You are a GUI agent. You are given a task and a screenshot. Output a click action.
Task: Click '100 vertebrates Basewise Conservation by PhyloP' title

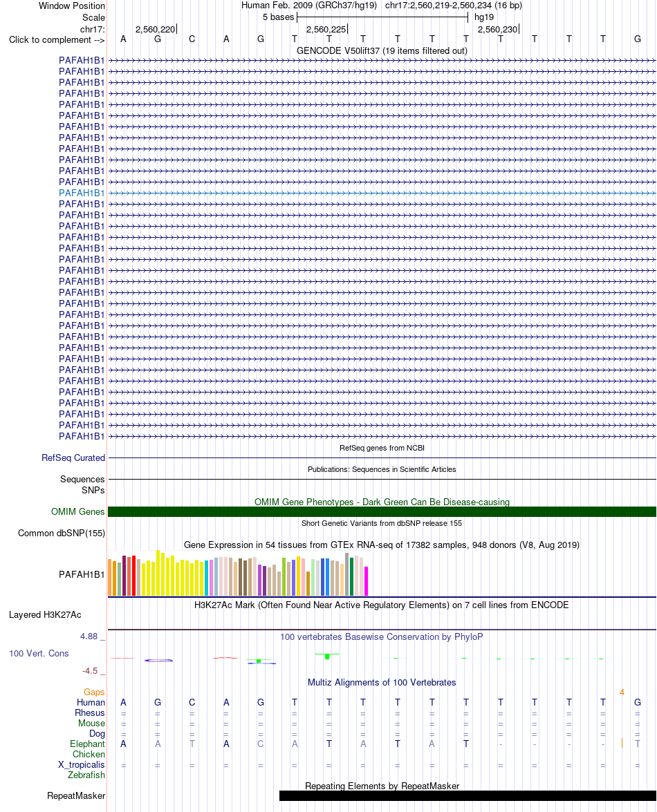[382, 636]
